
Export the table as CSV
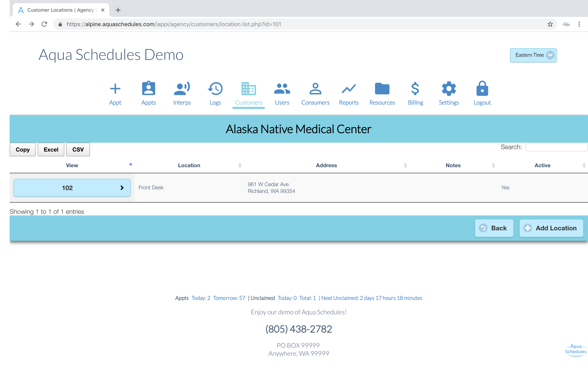[78, 150]
